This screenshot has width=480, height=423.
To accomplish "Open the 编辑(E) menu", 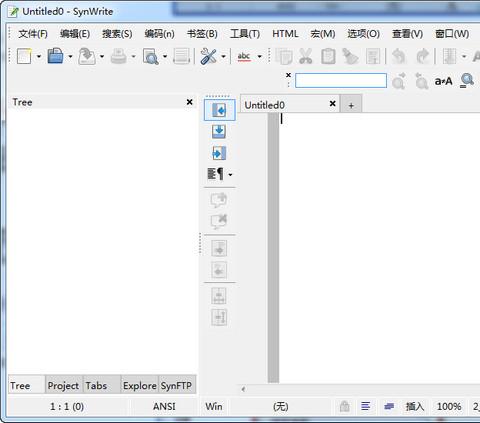I will (75, 34).
